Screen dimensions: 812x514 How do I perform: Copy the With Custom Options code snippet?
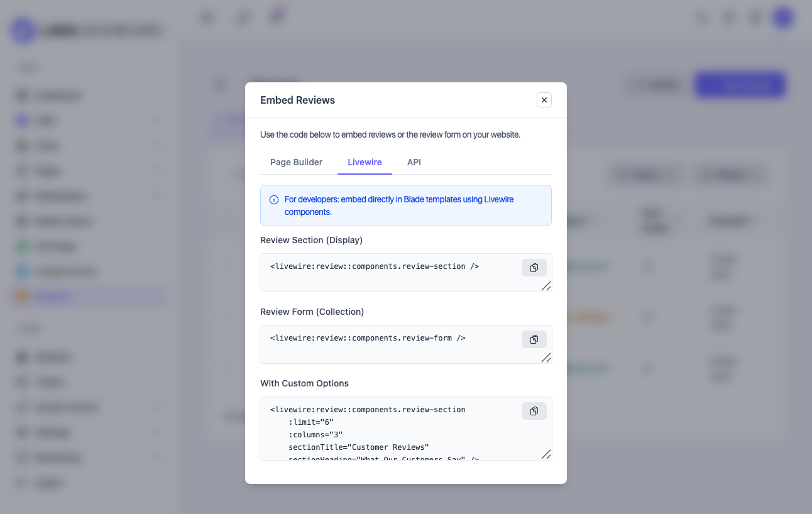[534, 410]
